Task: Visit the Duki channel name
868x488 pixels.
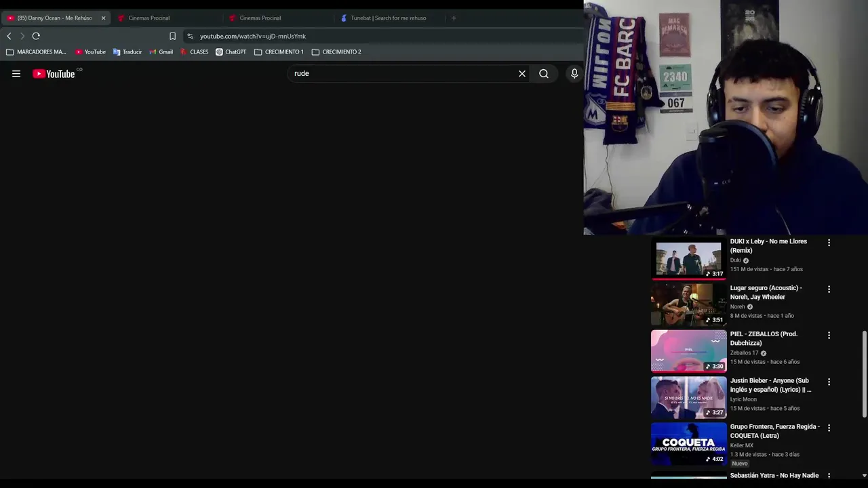Action: [x=735, y=260]
